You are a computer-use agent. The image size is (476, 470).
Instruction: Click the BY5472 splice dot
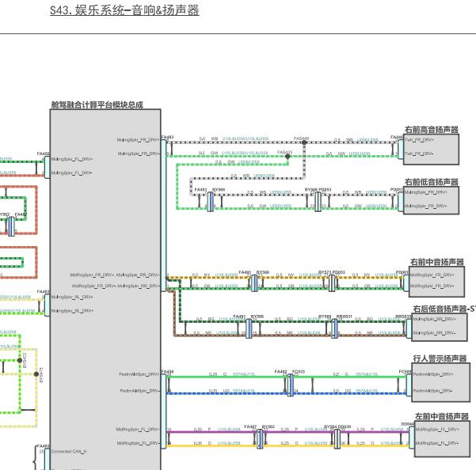(x=20, y=360)
